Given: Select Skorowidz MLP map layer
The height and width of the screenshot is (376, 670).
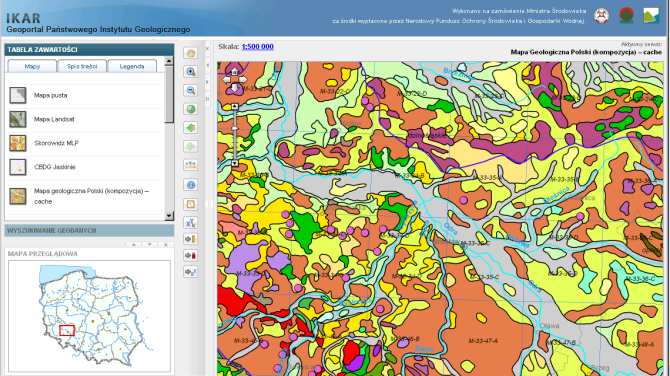Looking at the screenshot, I should 85,143.
